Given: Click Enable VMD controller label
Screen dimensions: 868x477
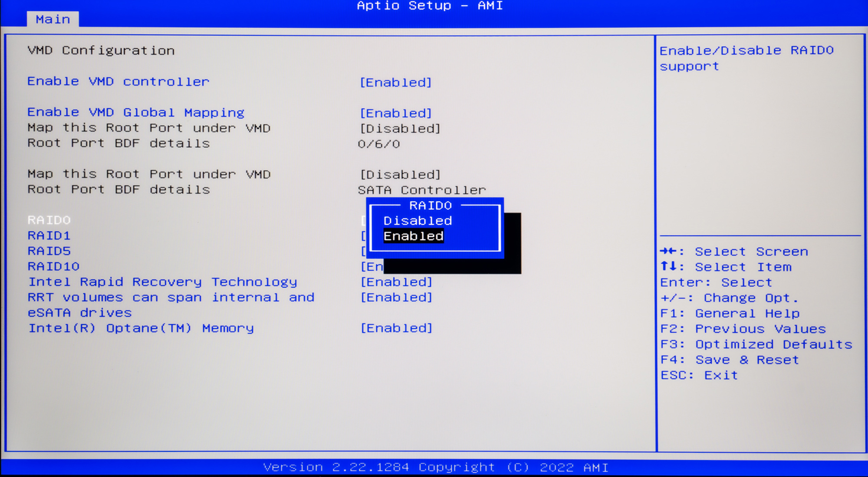Looking at the screenshot, I should [x=118, y=82].
